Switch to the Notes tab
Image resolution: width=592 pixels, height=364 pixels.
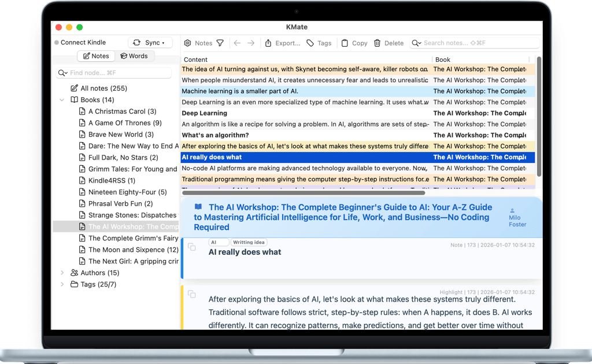[97, 56]
